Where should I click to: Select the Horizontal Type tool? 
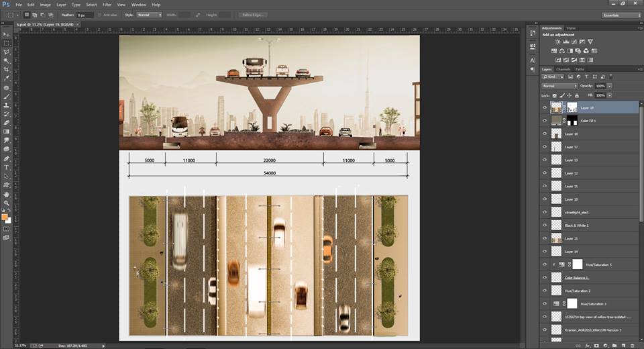(7, 167)
